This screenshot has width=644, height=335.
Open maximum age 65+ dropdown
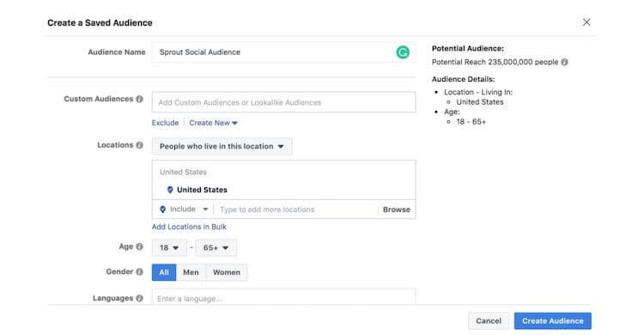point(216,248)
